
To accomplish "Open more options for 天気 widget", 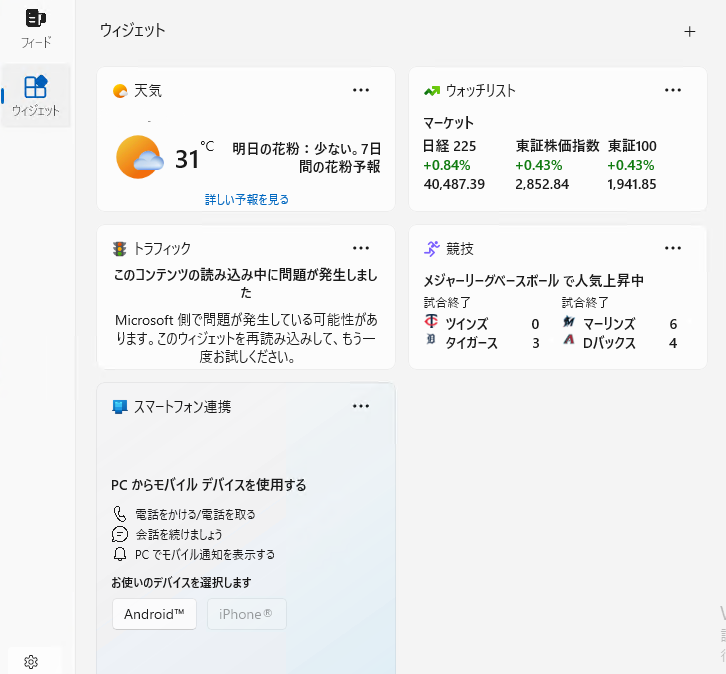I will pos(361,90).
